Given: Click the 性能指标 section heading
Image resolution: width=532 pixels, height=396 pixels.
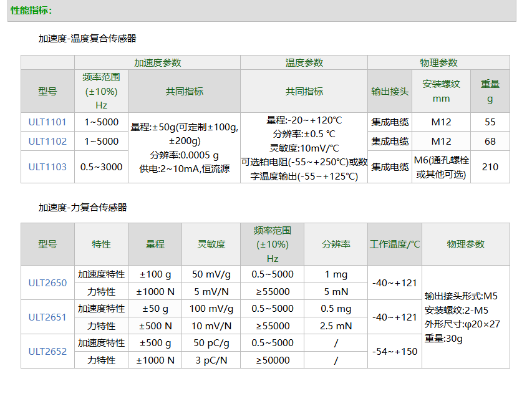Looking at the screenshot, I should [31, 11].
